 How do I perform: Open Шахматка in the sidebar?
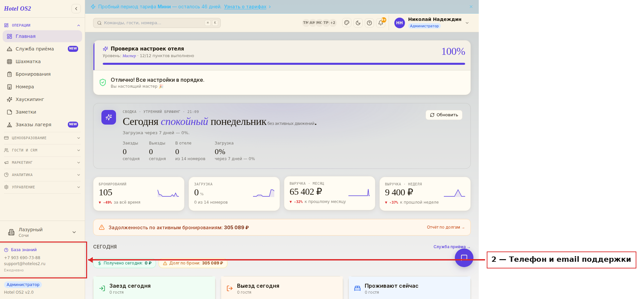[42, 61]
